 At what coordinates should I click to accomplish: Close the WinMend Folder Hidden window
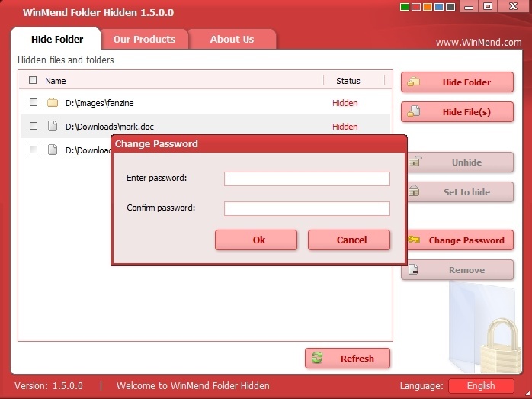pyautogui.click(x=513, y=6)
